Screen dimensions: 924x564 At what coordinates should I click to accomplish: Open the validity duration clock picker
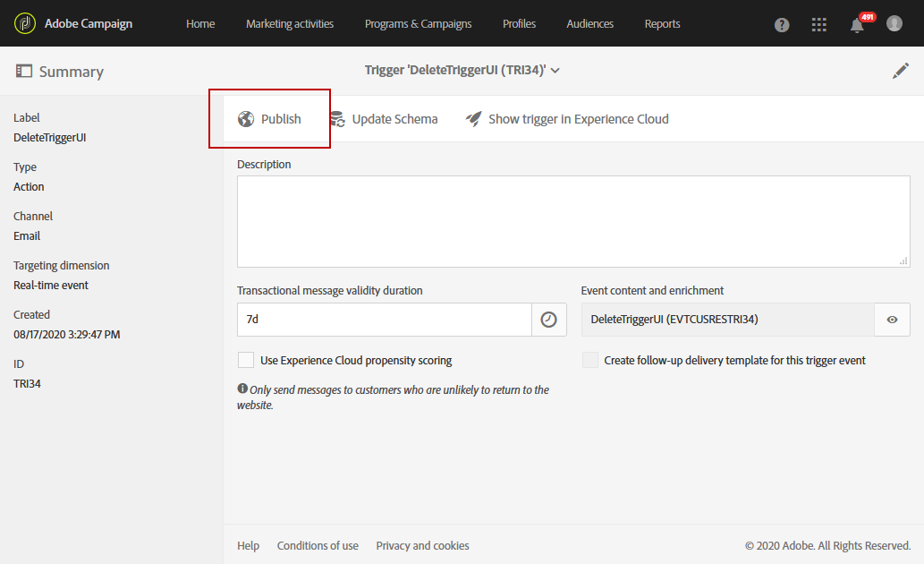tap(548, 320)
